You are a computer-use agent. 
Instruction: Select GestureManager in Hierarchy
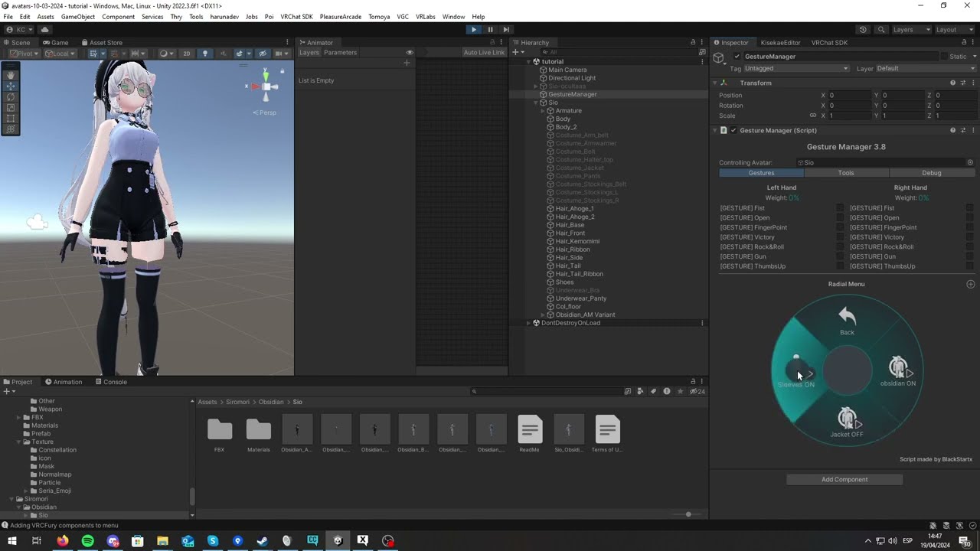point(572,94)
